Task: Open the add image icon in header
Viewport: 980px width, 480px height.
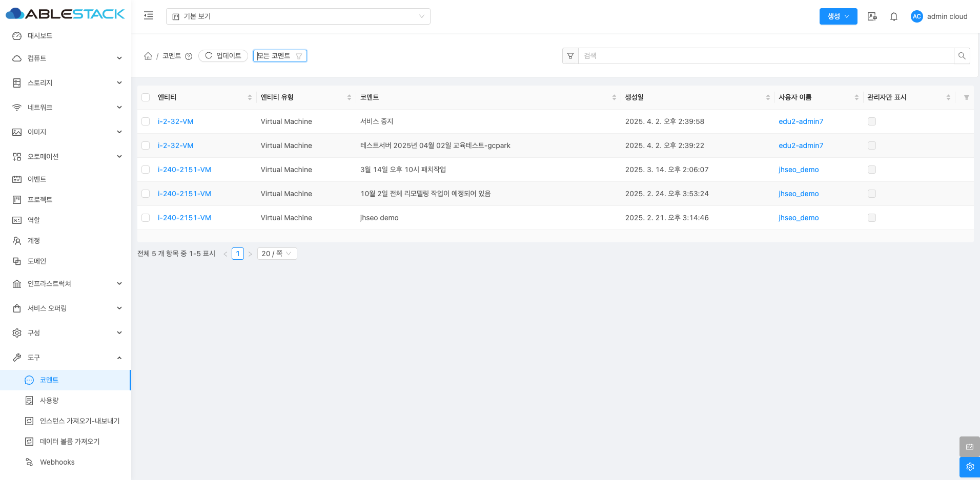Action: click(872, 16)
